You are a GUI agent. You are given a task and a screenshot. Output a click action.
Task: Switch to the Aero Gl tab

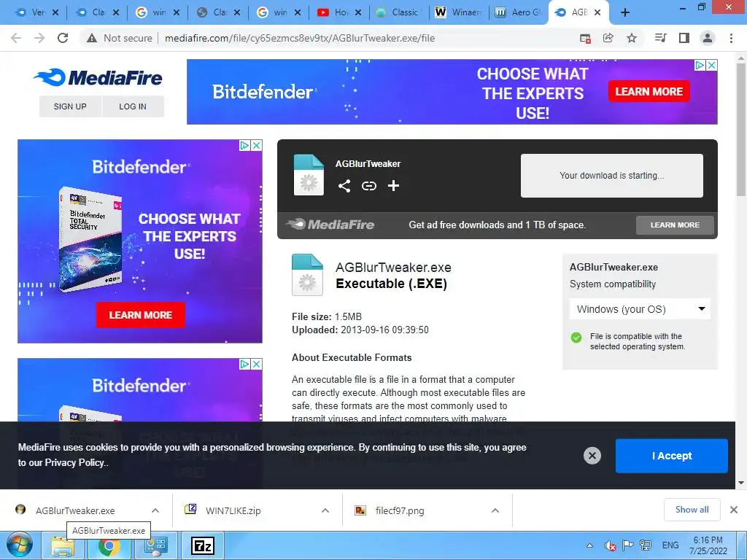[519, 12]
